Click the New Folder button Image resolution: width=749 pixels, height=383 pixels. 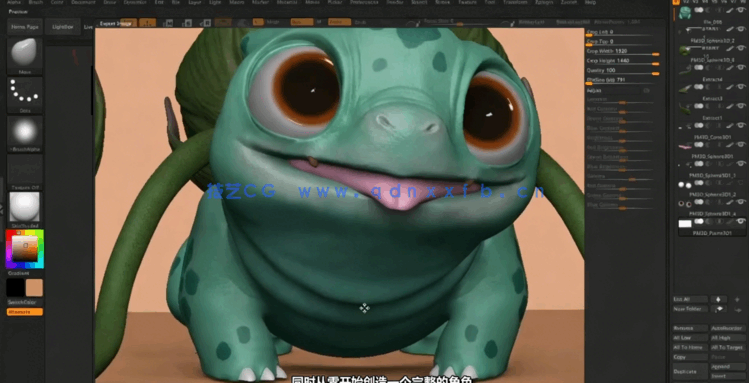pyautogui.click(x=690, y=309)
